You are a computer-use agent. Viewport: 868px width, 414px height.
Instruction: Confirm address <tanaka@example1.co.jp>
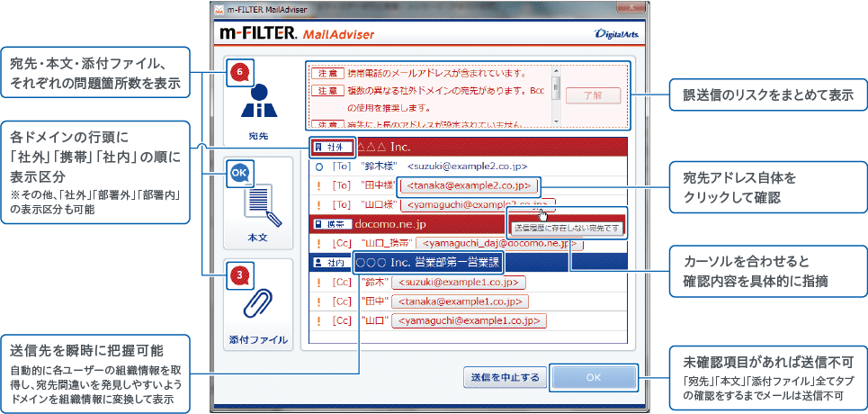click(460, 301)
